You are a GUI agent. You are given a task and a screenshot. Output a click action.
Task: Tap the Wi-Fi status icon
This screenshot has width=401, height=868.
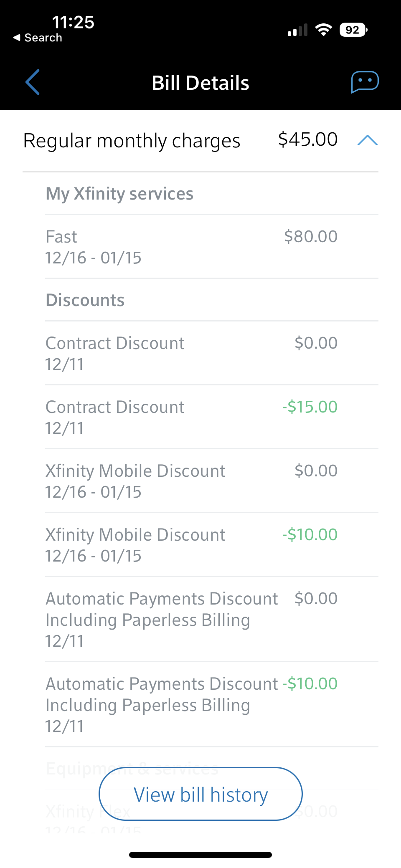323,30
